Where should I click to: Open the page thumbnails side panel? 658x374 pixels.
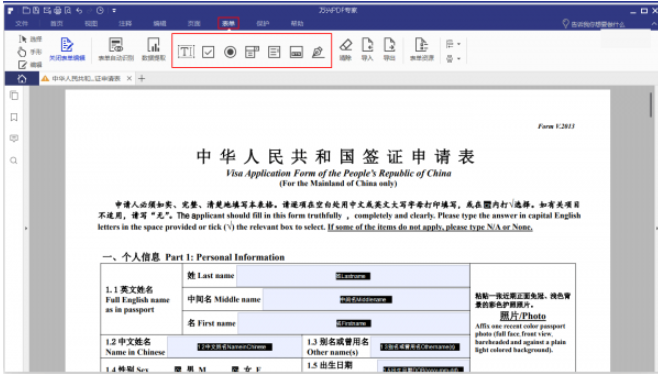[14, 96]
